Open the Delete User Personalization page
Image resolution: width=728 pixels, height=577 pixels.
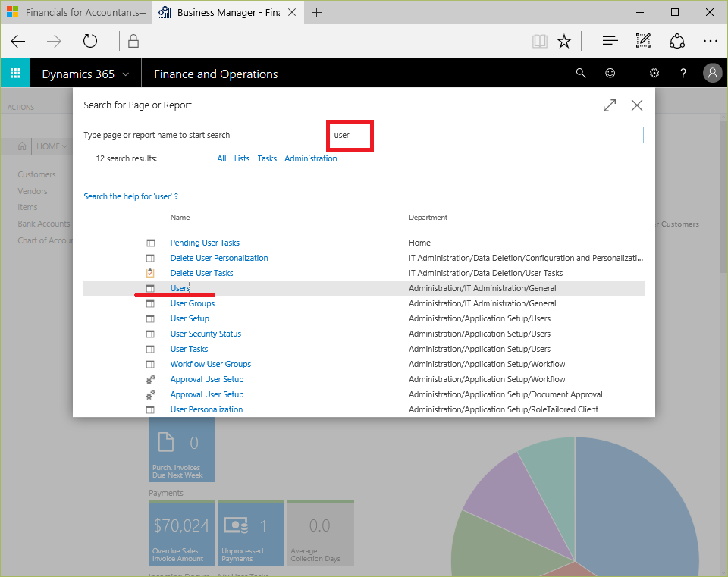(x=219, y=258)
